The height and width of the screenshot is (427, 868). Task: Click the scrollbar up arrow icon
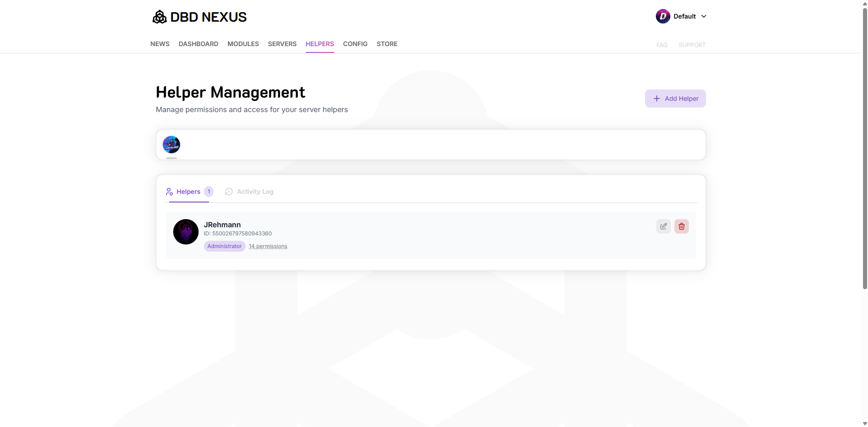coord(864,3)
